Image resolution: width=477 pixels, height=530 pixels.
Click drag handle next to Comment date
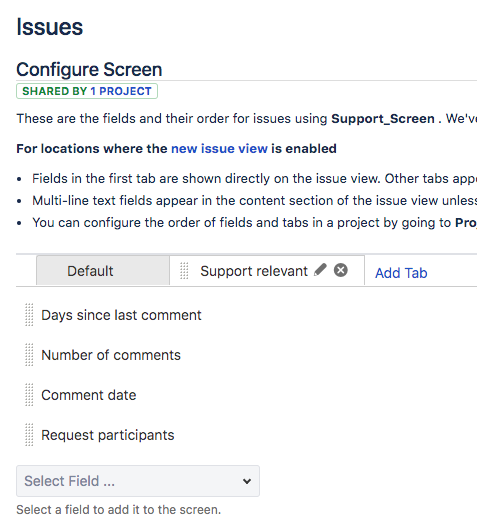(x=29, y=395)
